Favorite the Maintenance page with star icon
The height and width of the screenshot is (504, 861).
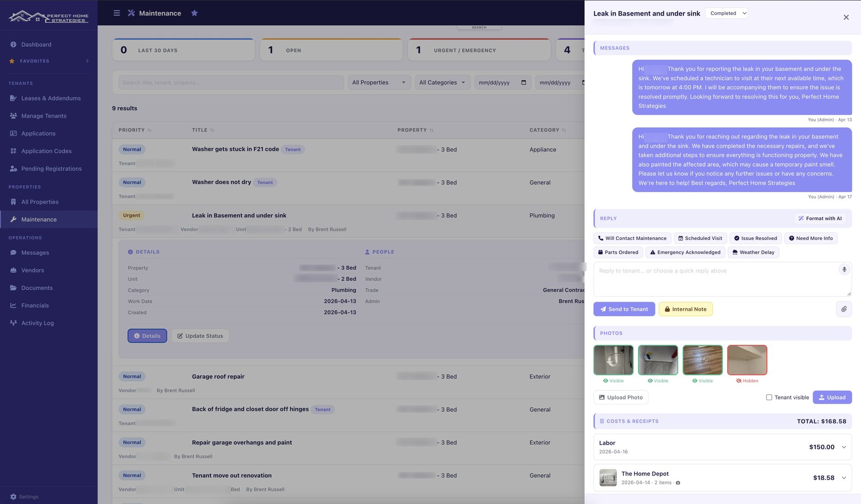click(x=194, y=13)
